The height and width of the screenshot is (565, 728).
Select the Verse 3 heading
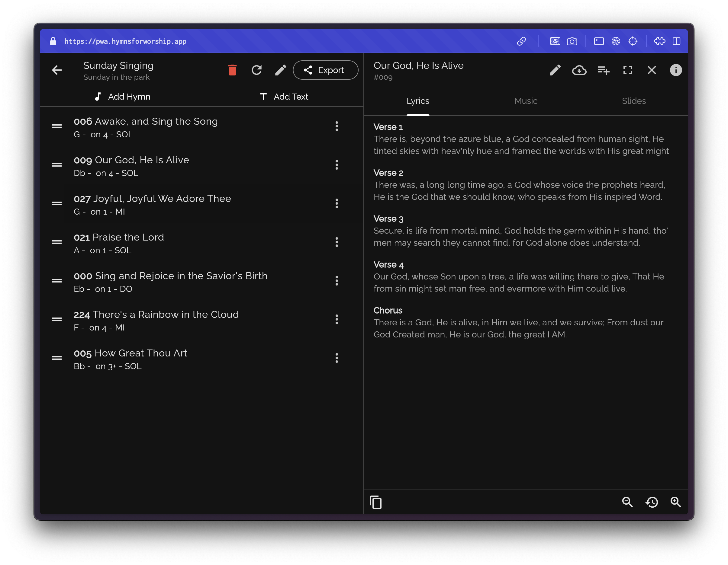point(388,219)
